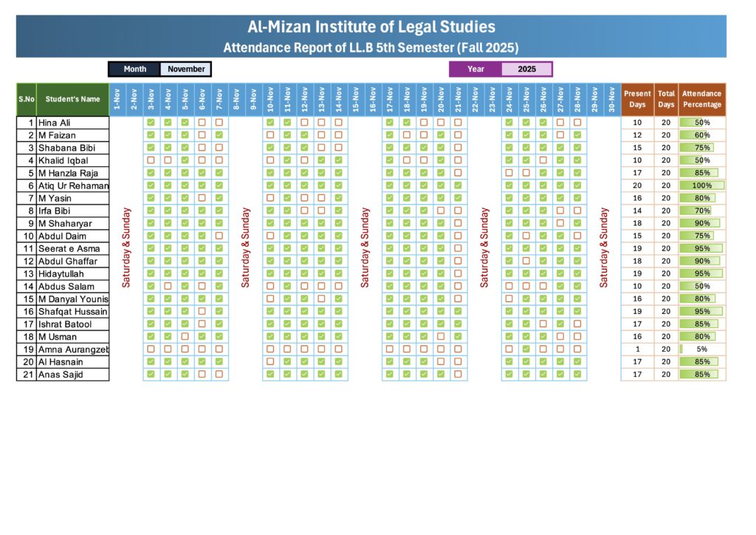Click the Attendance Percentage column header
Image resolution: width=756 pixels, height=535 pixels.
(702, 99)
